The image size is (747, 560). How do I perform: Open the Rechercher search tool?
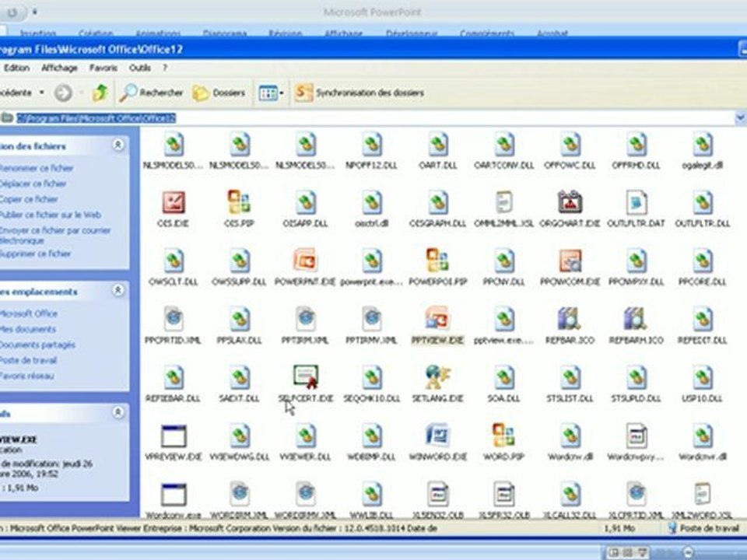coord(151,93)
